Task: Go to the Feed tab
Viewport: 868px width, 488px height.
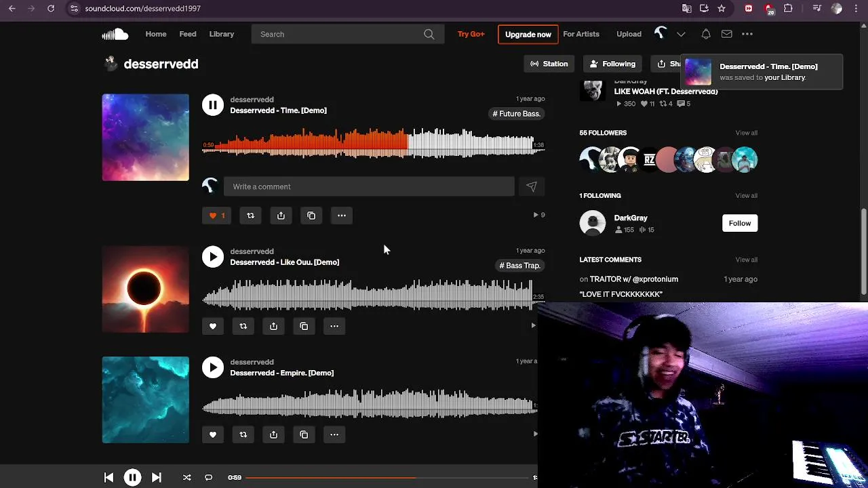Action: [188, 34]
